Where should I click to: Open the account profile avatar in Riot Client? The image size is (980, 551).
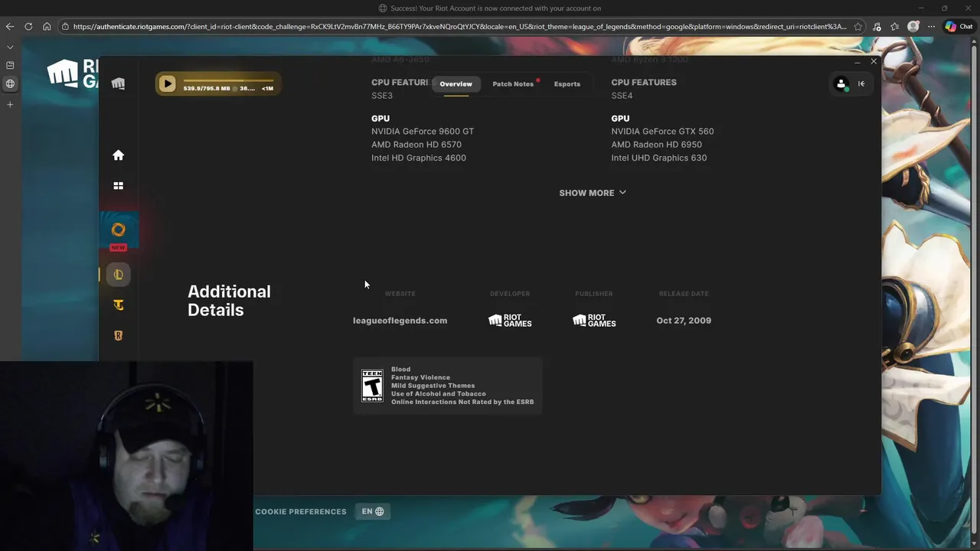pos(841,84)
